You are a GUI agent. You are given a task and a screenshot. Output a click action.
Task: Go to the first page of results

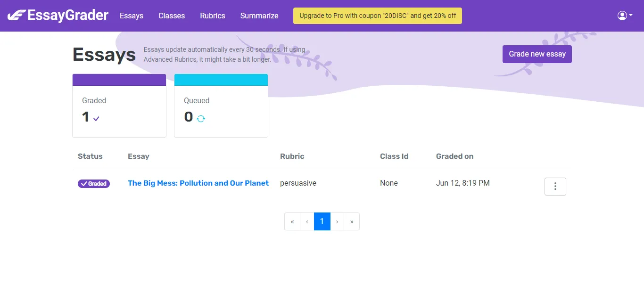(x=292, y=221)
